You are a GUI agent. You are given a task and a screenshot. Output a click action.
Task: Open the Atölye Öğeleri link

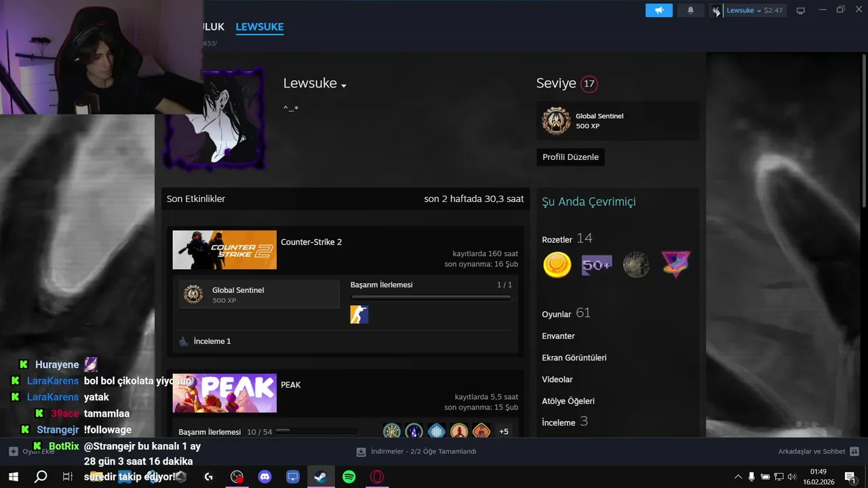pyautogui.click(x=568, y=401)
